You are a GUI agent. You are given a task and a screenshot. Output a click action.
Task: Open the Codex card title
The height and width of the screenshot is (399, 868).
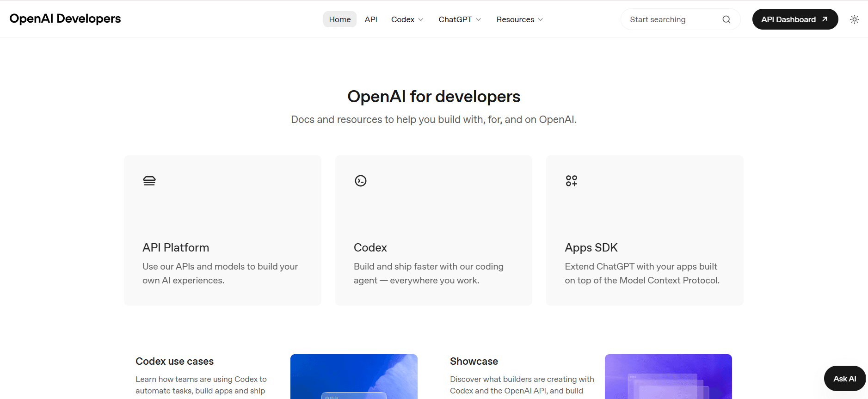click(370, 248)
